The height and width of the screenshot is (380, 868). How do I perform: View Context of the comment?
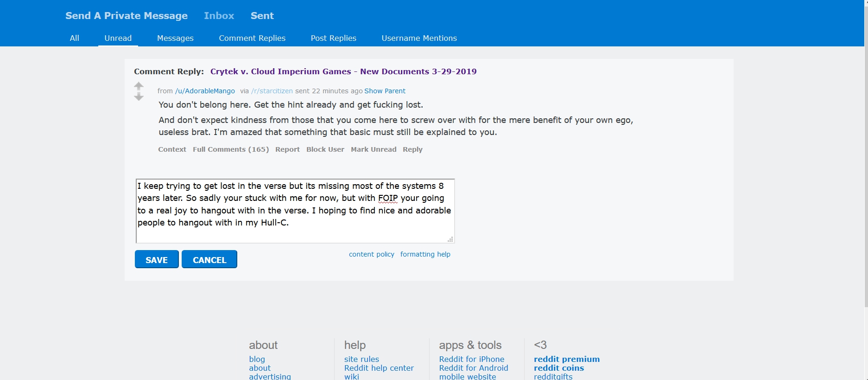pos(172,149)
